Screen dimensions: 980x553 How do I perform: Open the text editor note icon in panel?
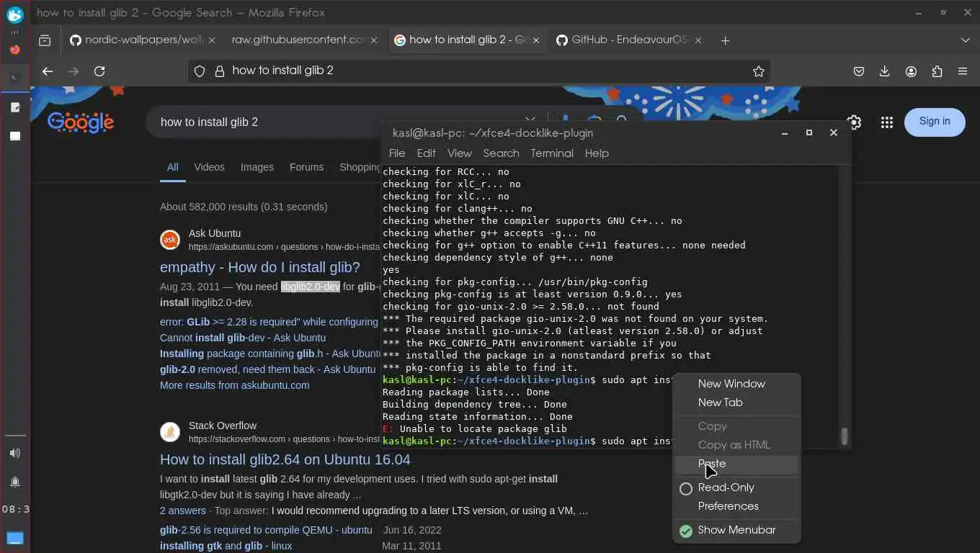(15, 107)
